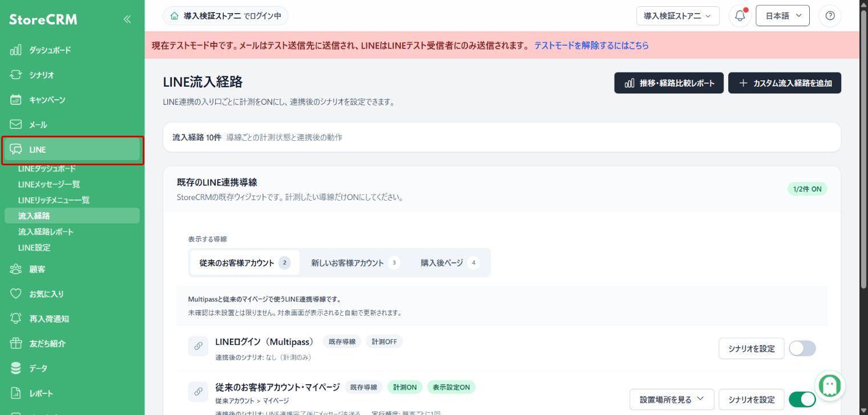Click the 1/2件 ON status badge
This screenshot has width=868, height=415.
807,189
